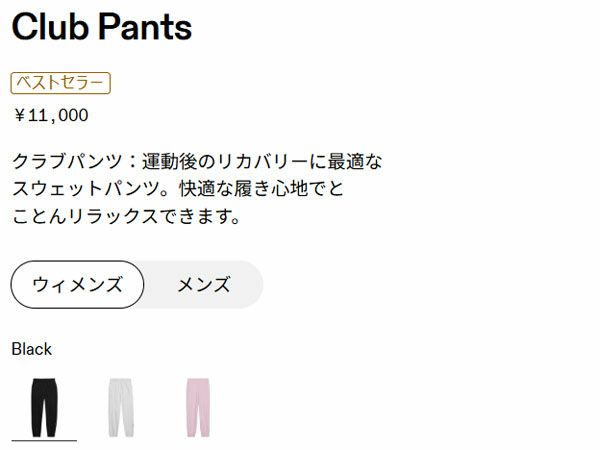This screenshot has height=450, width=600.
Task: Click the description line ending リラックスできます
Action: tap(126, 215)
